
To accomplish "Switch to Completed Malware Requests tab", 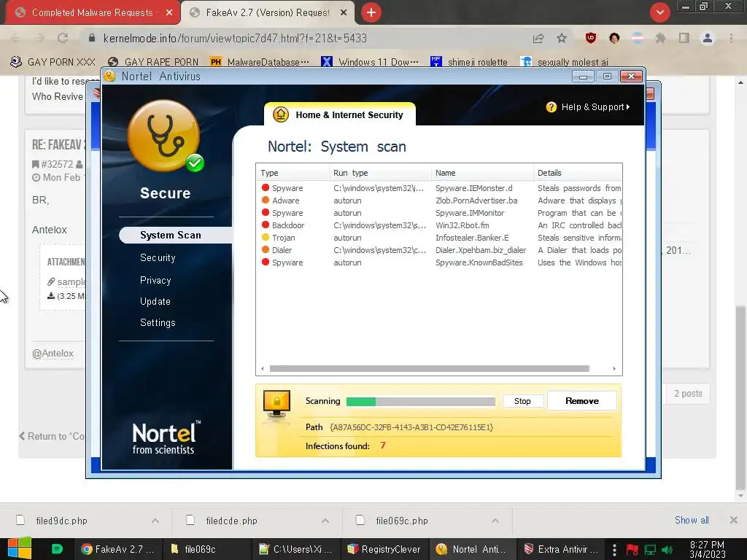I will [93, 13].
